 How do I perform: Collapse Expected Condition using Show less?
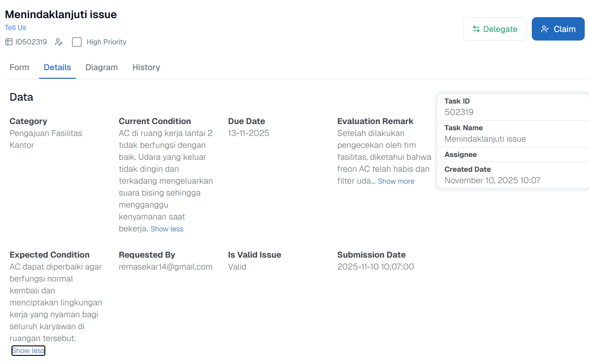click(28, 351)
